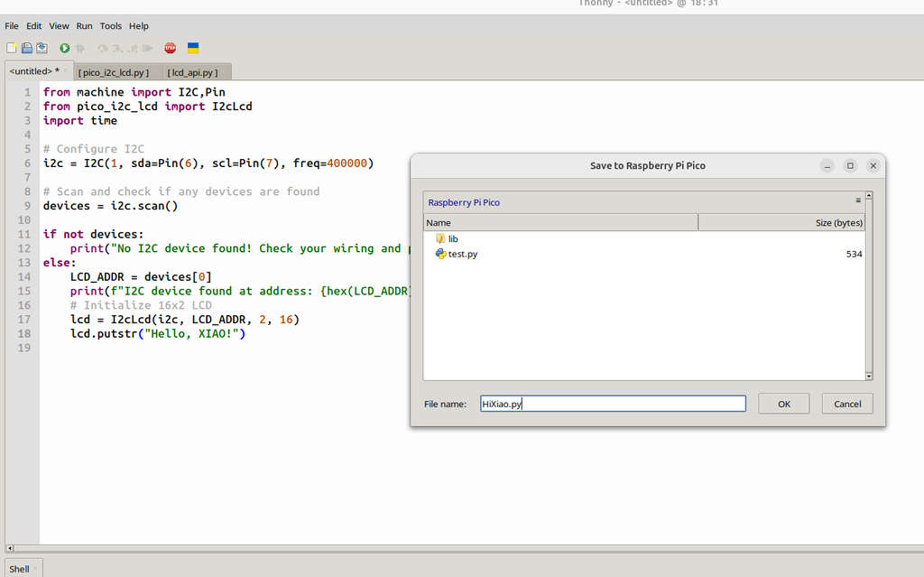Click the '# Initialize 16x2 LCD' comment
Image resolution: width=924 pixels, height=577 pixels.
tap(141, 305)
